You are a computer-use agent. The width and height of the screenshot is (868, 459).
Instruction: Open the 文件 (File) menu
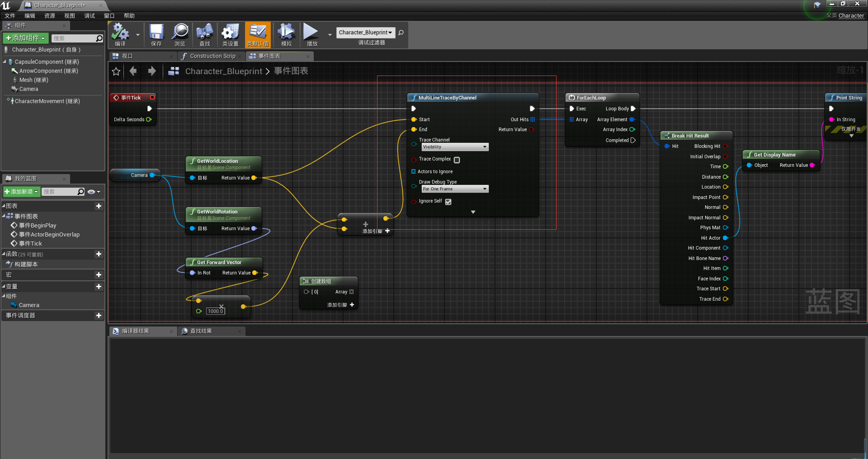(10, 15)
